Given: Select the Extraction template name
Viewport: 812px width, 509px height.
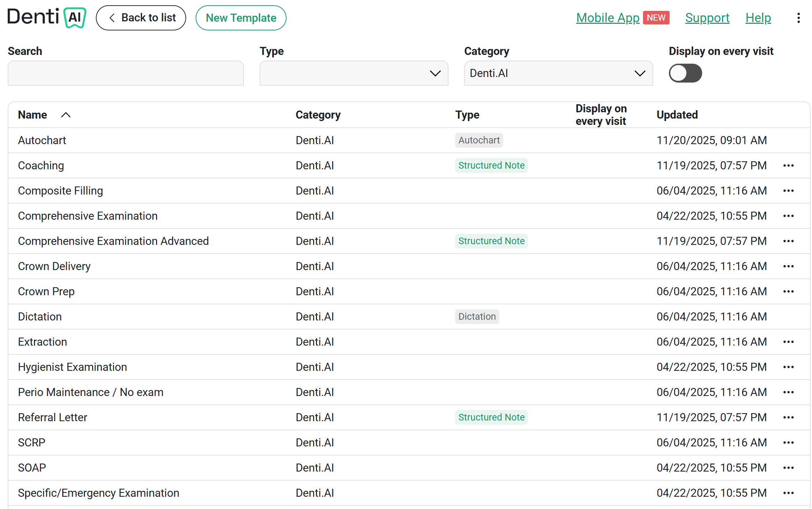Looking at the screenshot, I should [43, 342].
